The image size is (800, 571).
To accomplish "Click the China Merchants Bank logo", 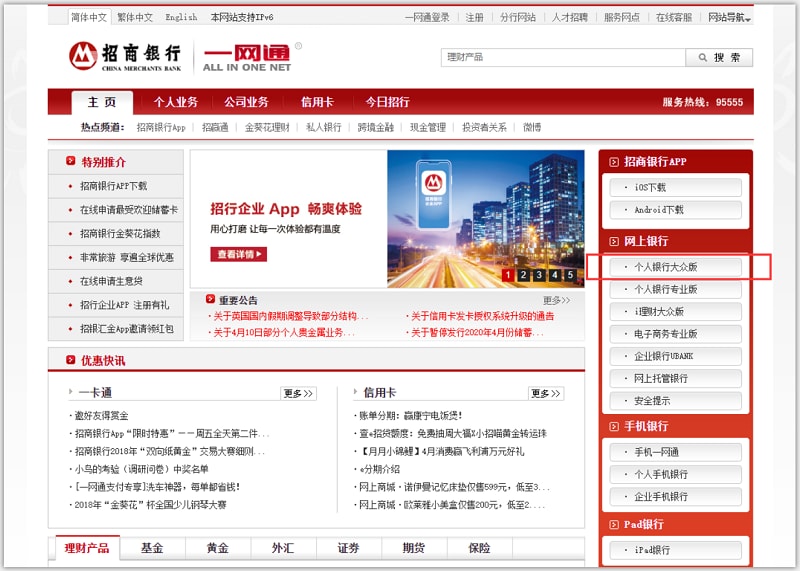I will [125, 56].
